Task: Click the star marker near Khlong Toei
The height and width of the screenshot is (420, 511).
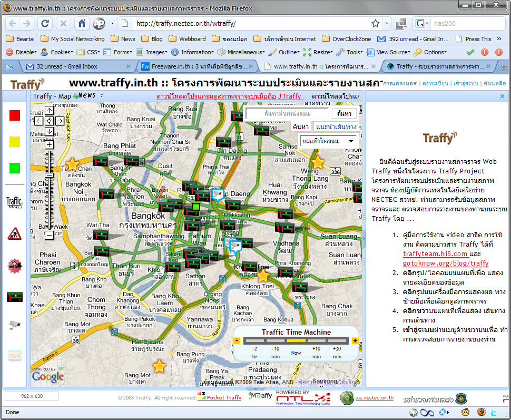Action: click(x=263, y=276)
